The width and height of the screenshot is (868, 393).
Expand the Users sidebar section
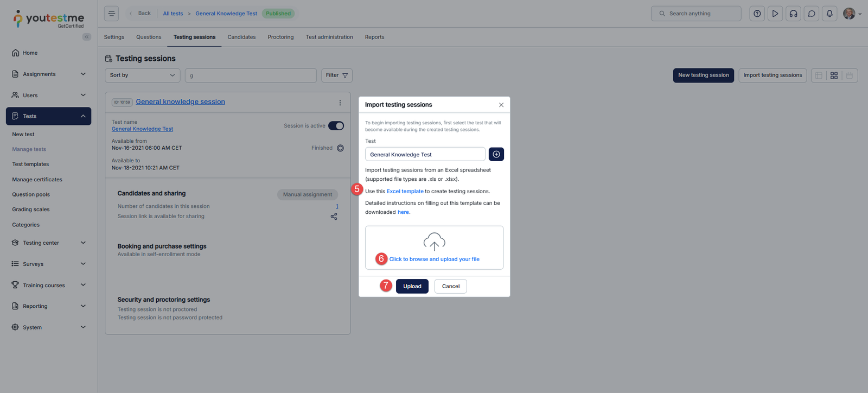coord(49,96)
